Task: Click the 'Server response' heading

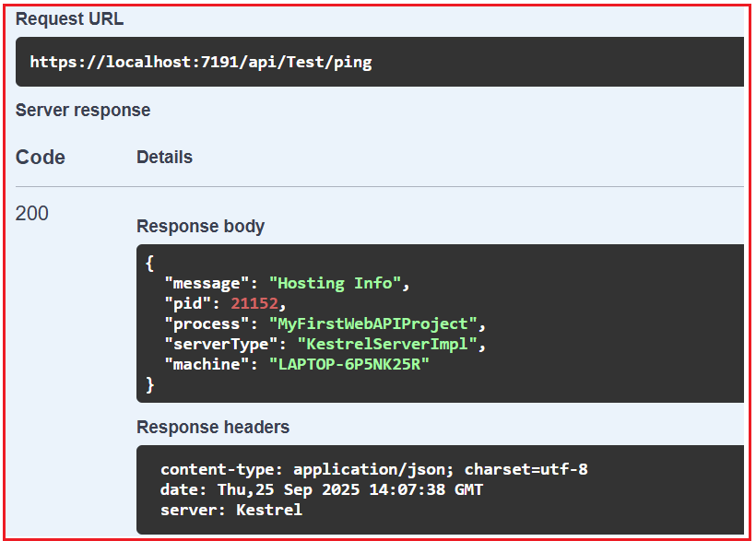Action: pos(83,111)
